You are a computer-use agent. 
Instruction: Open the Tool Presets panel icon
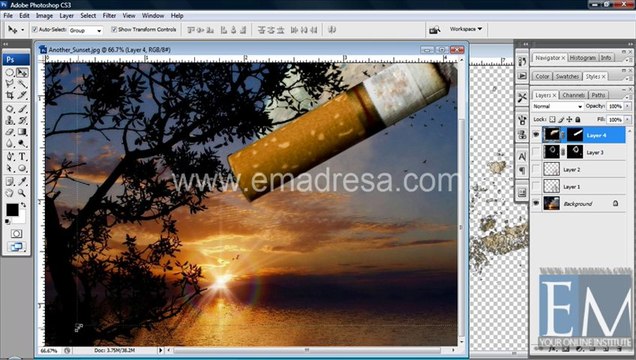[522, 97]
